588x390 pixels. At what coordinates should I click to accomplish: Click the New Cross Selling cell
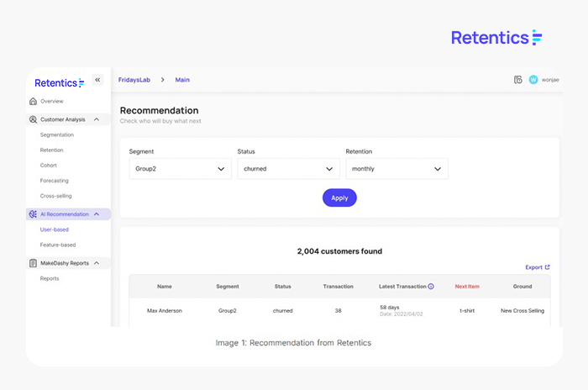[x=522, y=311]
